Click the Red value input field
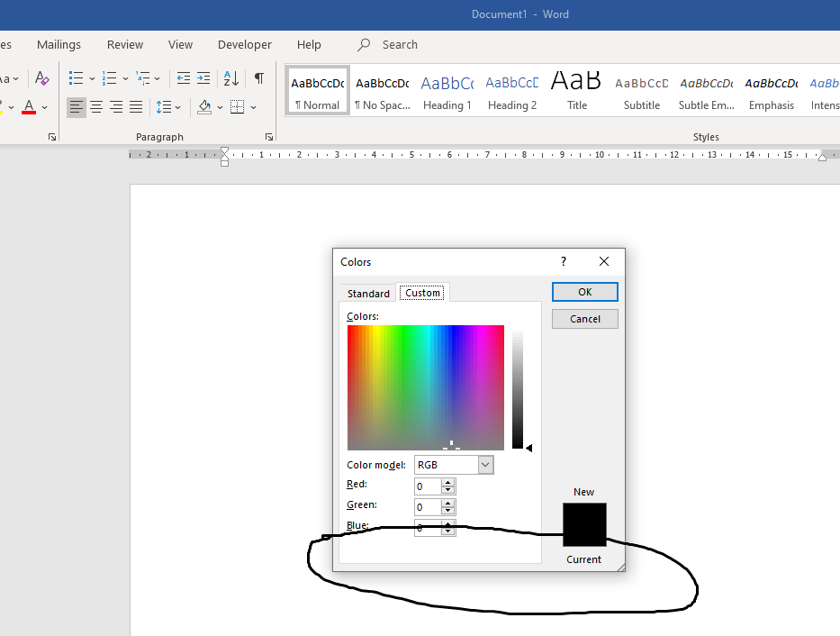This screenshot has height=636, width=840. [428, 486]
